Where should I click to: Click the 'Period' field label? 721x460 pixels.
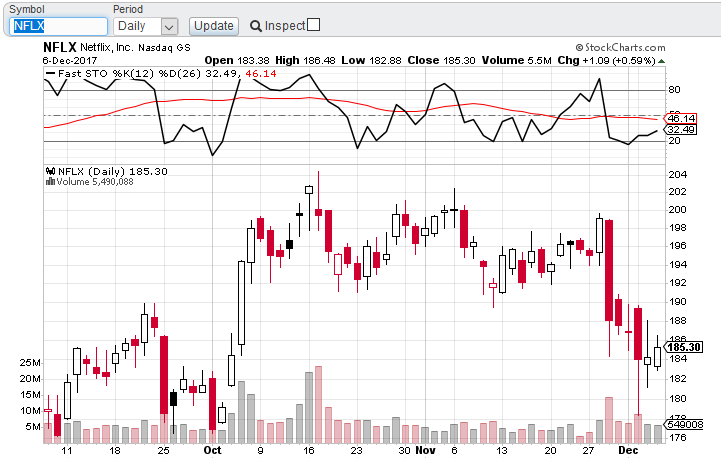click(x=128, y=9)
